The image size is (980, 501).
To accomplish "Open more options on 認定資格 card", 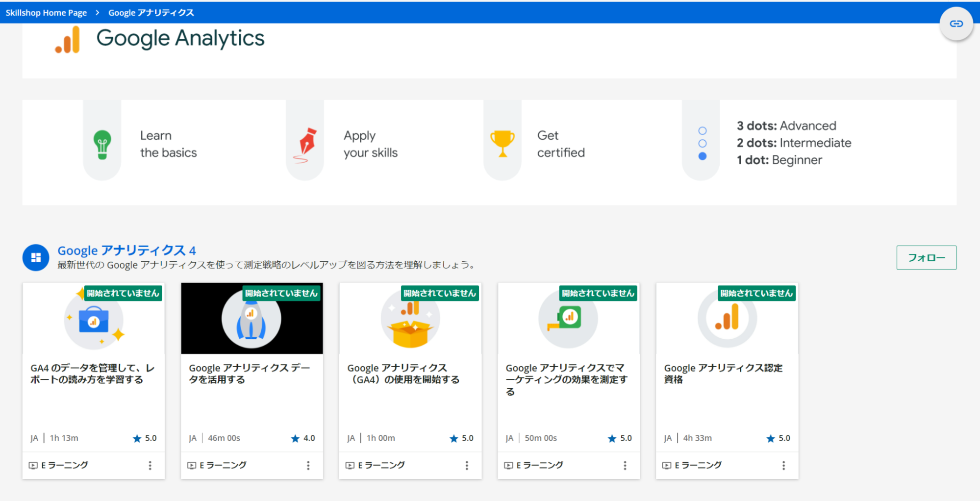I will click(783, 465).
